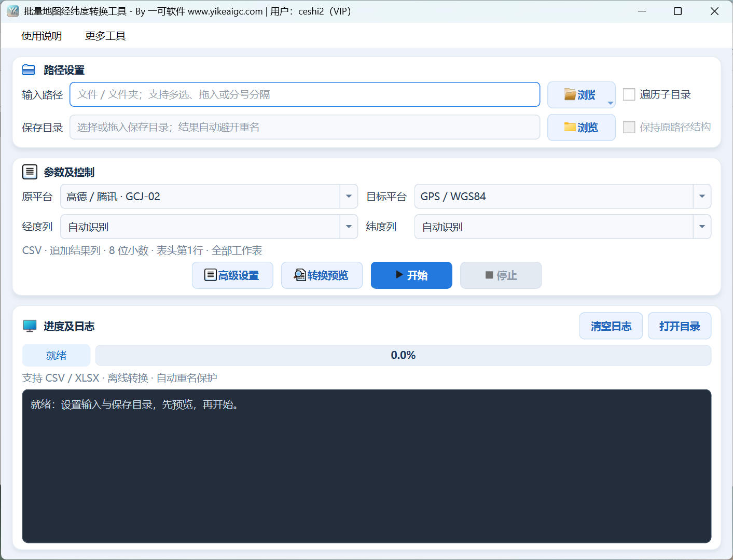The width and height of the screenshot is (733, 560).
Task: Expand the 经度列 自动识别 dropdown
Action: click(x=209, y=227)
